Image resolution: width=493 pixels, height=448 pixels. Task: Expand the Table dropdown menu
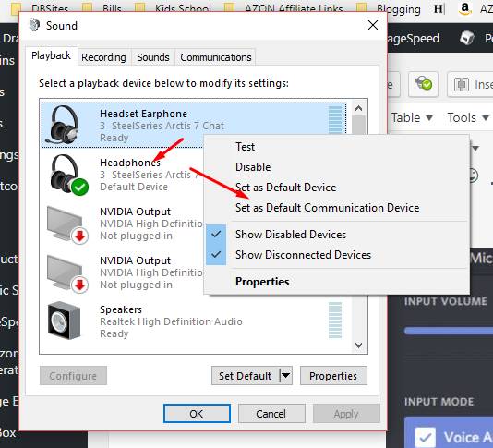tap(412, 117)
